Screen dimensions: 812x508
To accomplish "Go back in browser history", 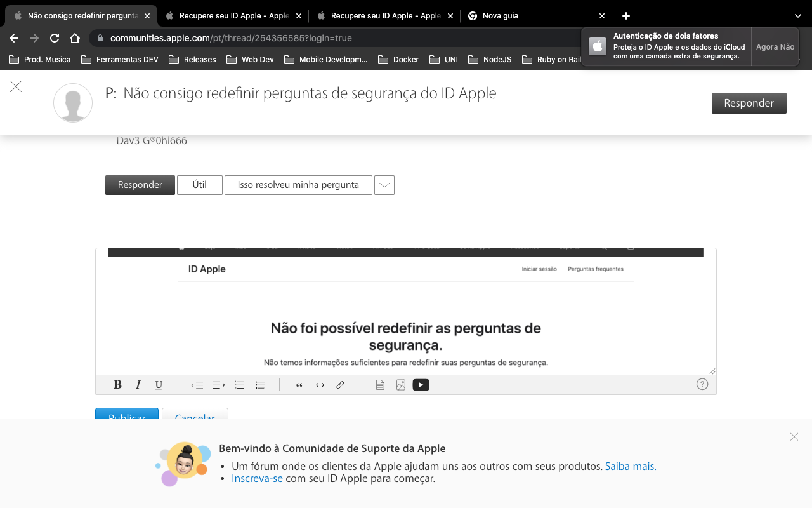I will click(14, 38).
